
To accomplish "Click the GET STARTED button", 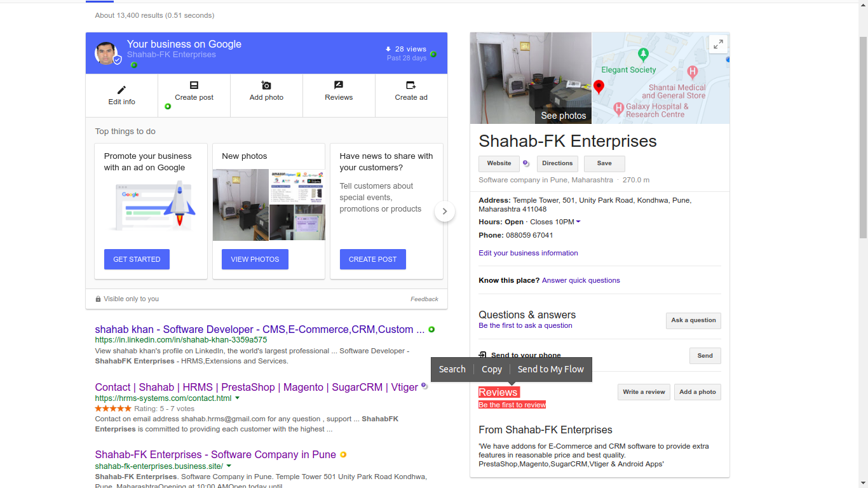I will [137, 259].
